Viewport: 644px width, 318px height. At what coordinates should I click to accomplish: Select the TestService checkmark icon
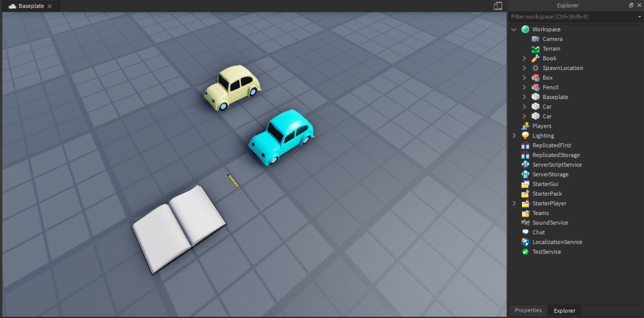525,252
